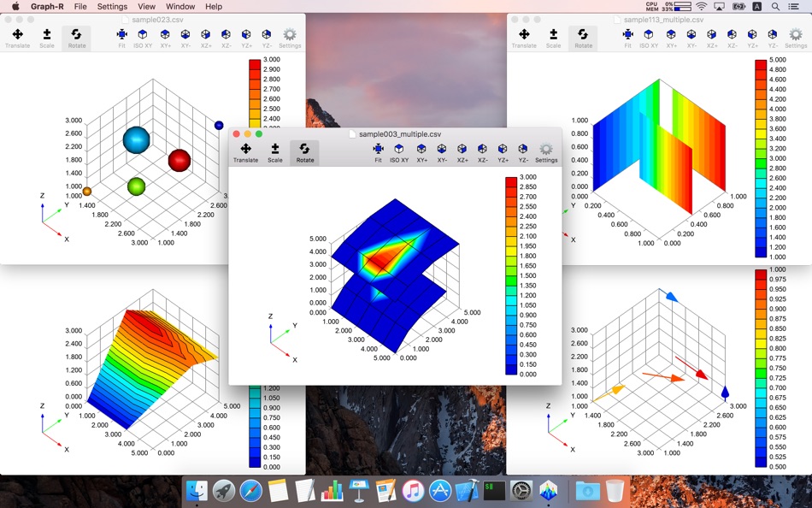Activate Rotate tool in sample003_multiple window
This screenshot has width=812, height=508.
[304, 153]
